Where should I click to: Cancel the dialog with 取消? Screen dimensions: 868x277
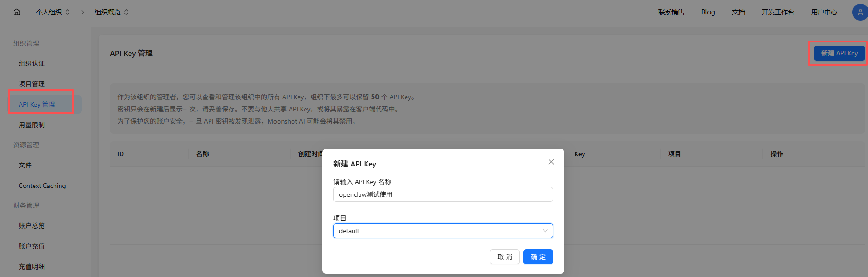point(505,257)
